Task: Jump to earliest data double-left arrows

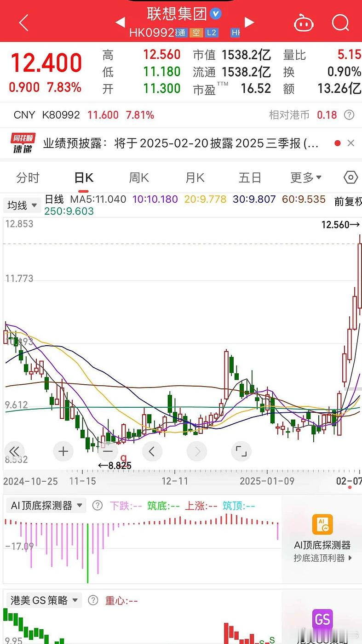Action: (x=14, y=451)
